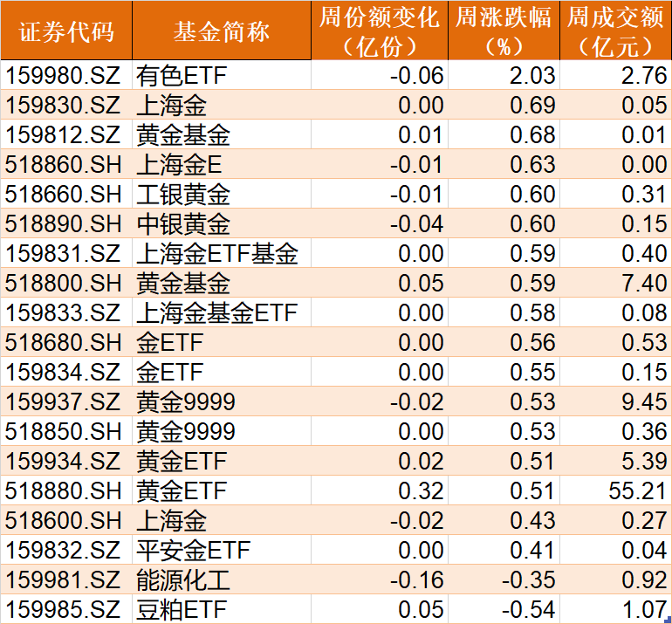Select code cell 159980.SZ
The image size is (672, 624).
(x=66, y=76)
